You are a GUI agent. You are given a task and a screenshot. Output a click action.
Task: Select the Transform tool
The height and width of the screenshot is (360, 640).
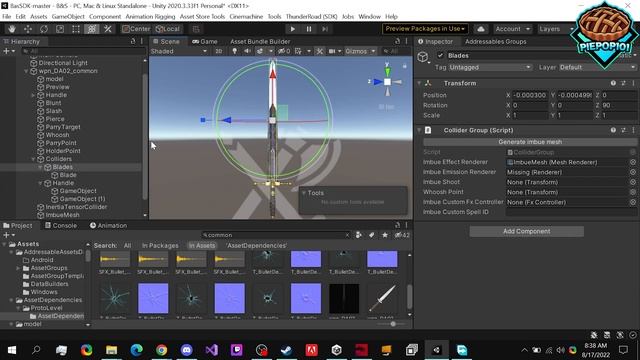(x=91, y=29)
